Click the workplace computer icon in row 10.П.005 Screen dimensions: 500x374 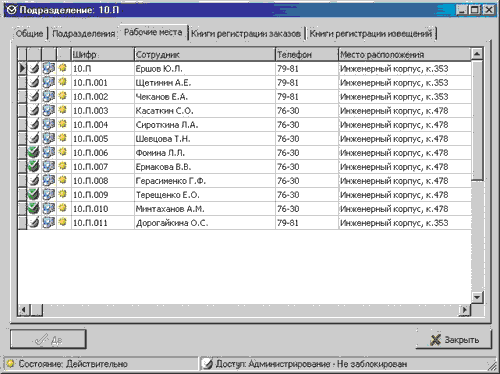click(49, 138)
